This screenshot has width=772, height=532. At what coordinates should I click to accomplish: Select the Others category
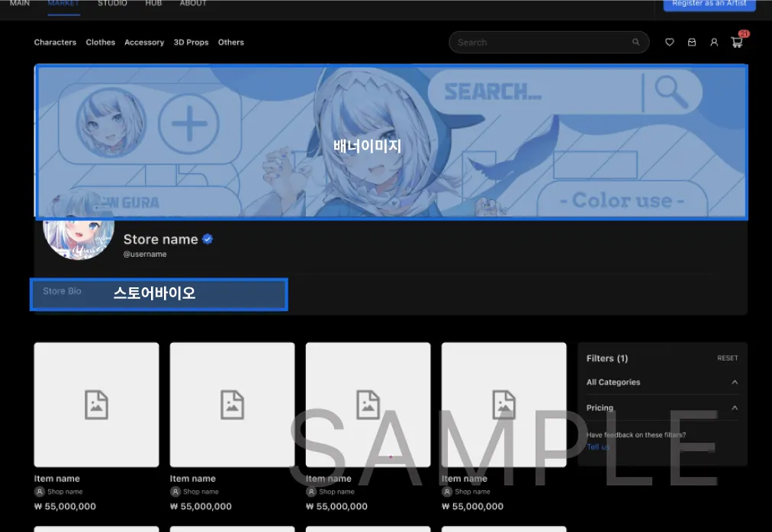(x=231, y=43)
